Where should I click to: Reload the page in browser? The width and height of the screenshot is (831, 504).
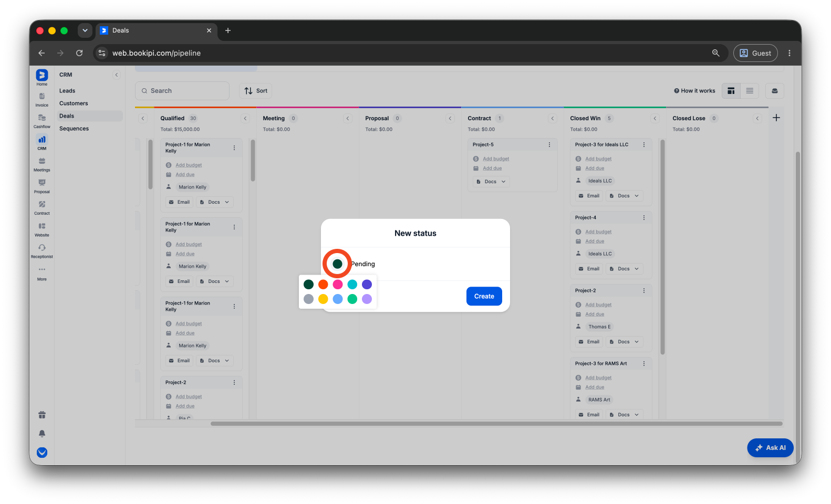click(79, 53)
